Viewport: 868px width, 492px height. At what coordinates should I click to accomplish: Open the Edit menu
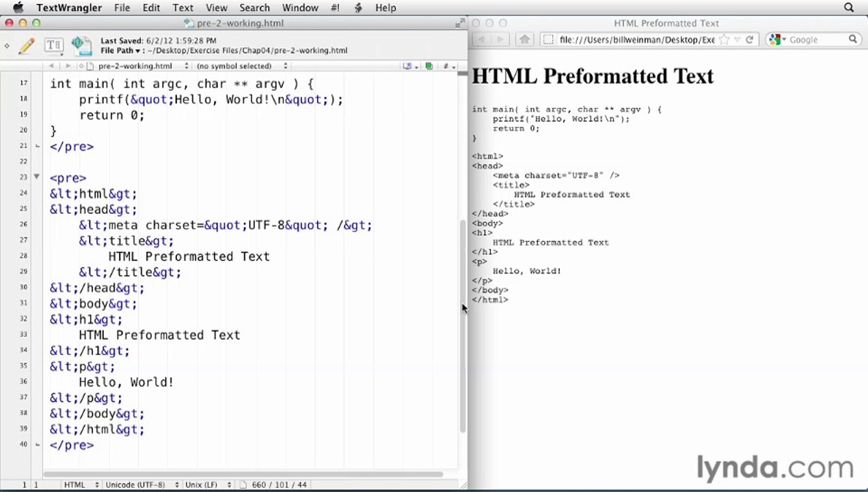pyautogui.click(x=151, y=8)
